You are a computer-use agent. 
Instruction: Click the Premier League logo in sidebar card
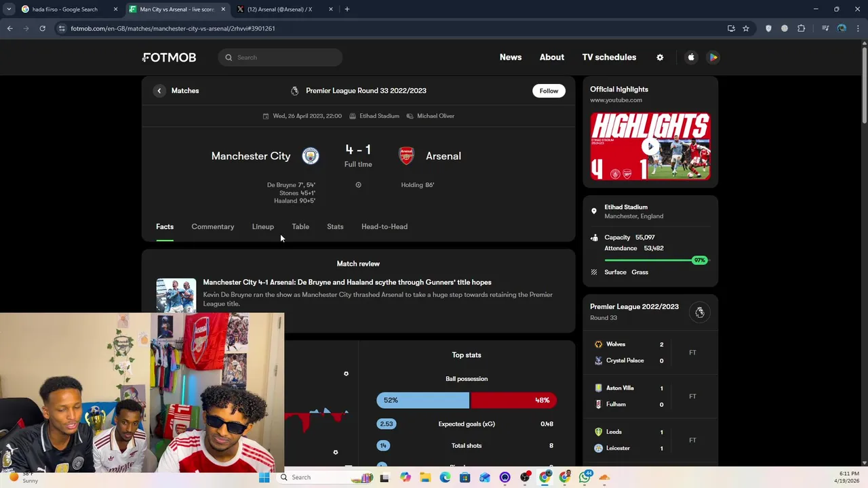point(700,312)
